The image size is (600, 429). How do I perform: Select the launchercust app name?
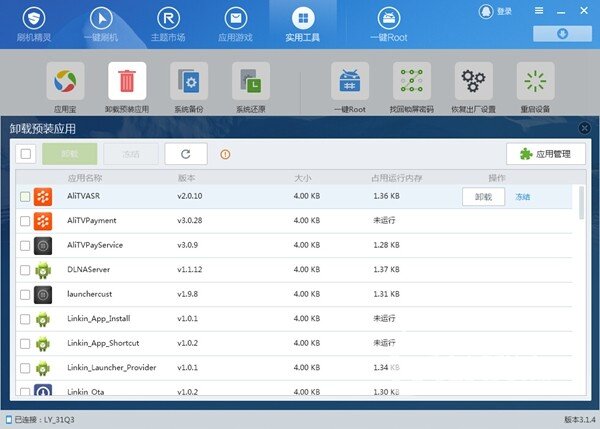pos(90,294)
